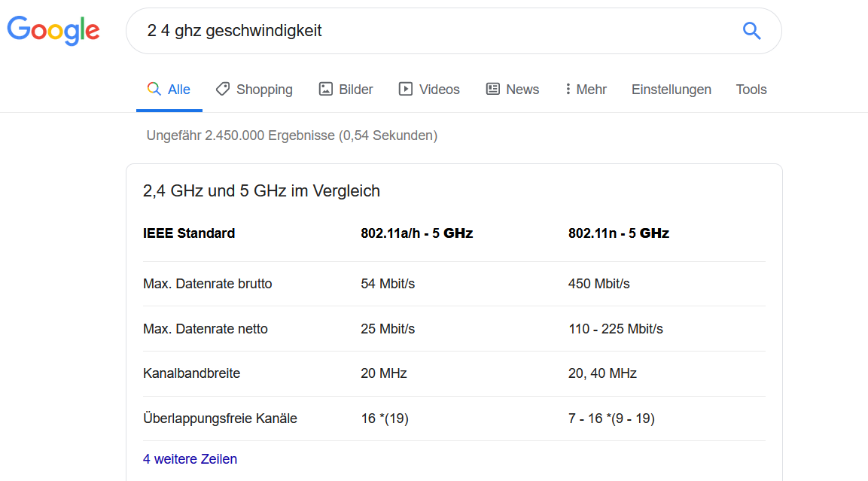Switch to the Shopping tab
The image size is (868, 481).
pos(263,90)
